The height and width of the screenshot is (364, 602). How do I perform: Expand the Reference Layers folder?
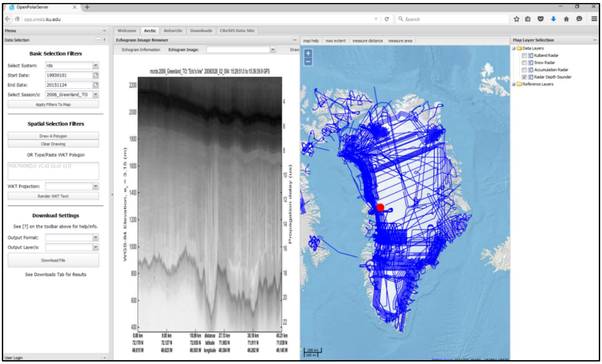(x=514, y=84)
